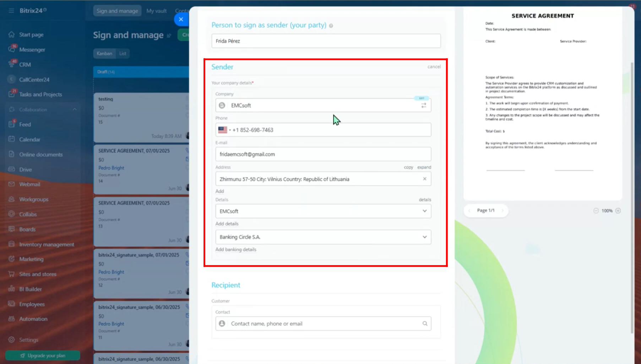This screenshot has width=641, height=364.
Task: Open BI Builder in sidebar
Action: click(x=31, y=289)
